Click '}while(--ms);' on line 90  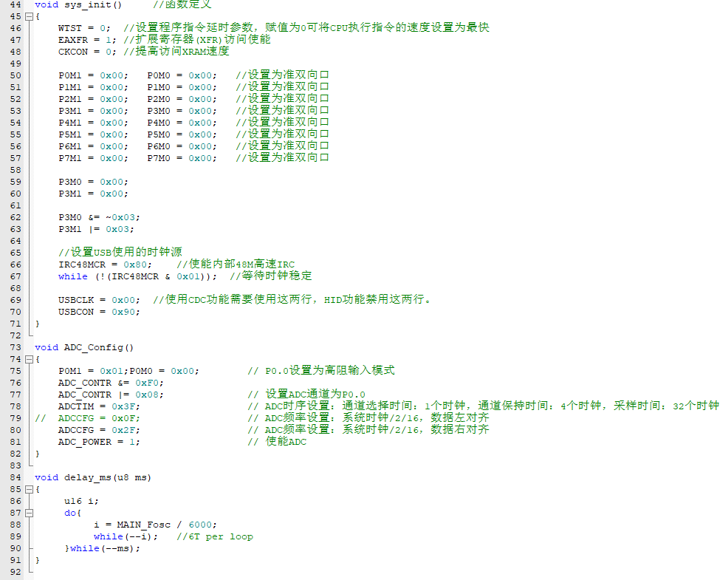(102, 549)
